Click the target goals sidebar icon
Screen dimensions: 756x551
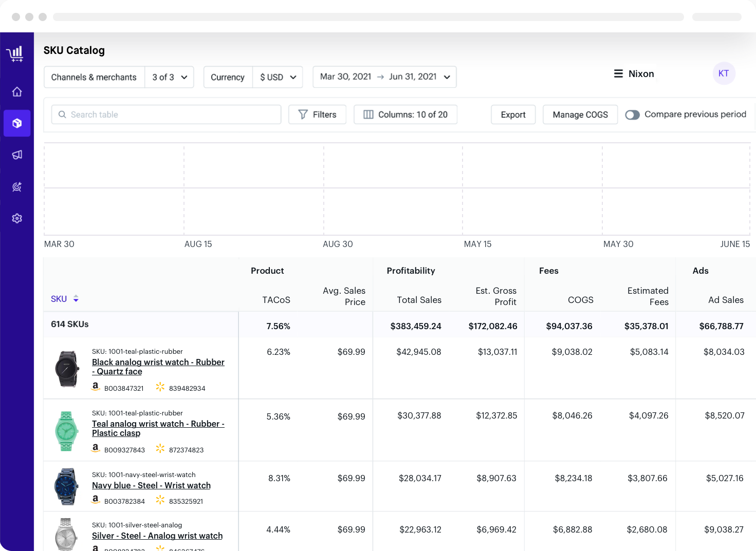[17, 187]
